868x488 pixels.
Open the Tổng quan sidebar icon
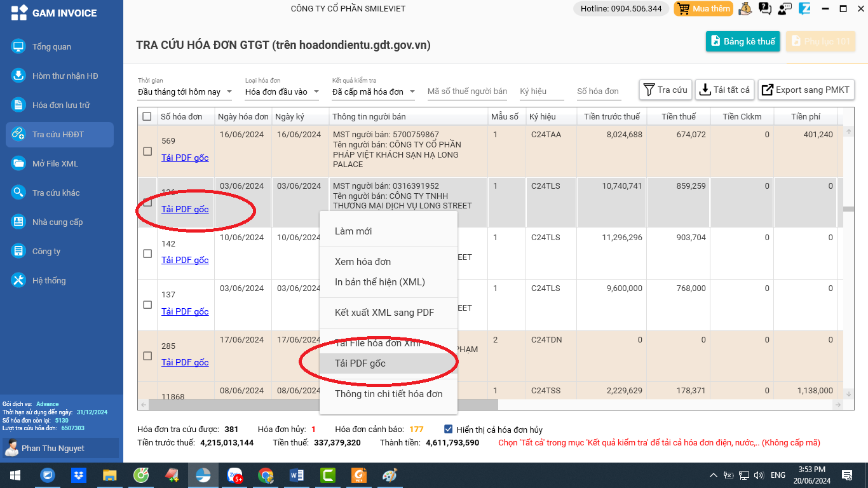click(x=19, y=46)
